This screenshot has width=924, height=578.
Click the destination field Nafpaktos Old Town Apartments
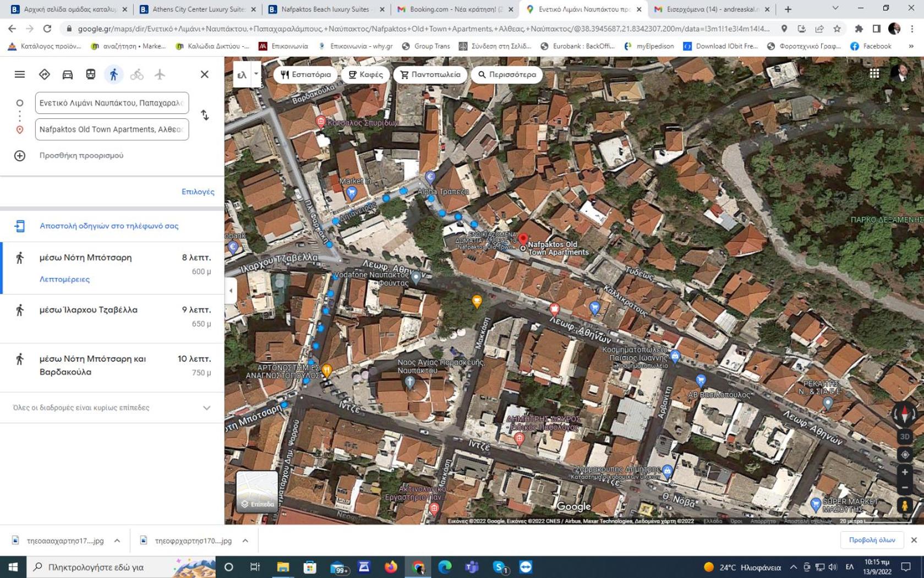pyautogui.click(x=112, y=129)
